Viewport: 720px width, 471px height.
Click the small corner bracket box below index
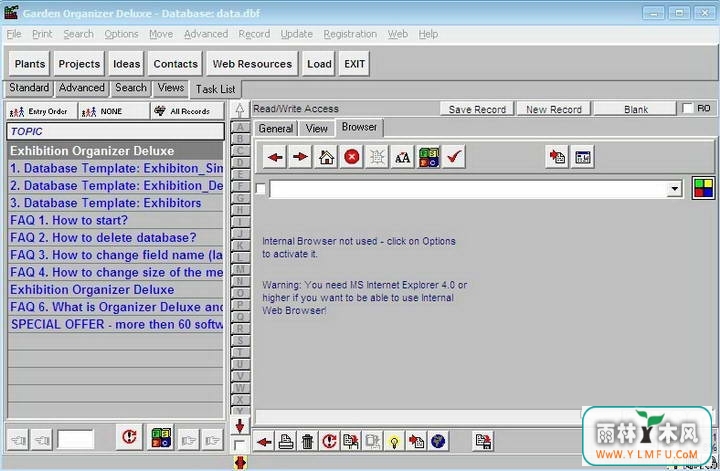click(239, 445)
